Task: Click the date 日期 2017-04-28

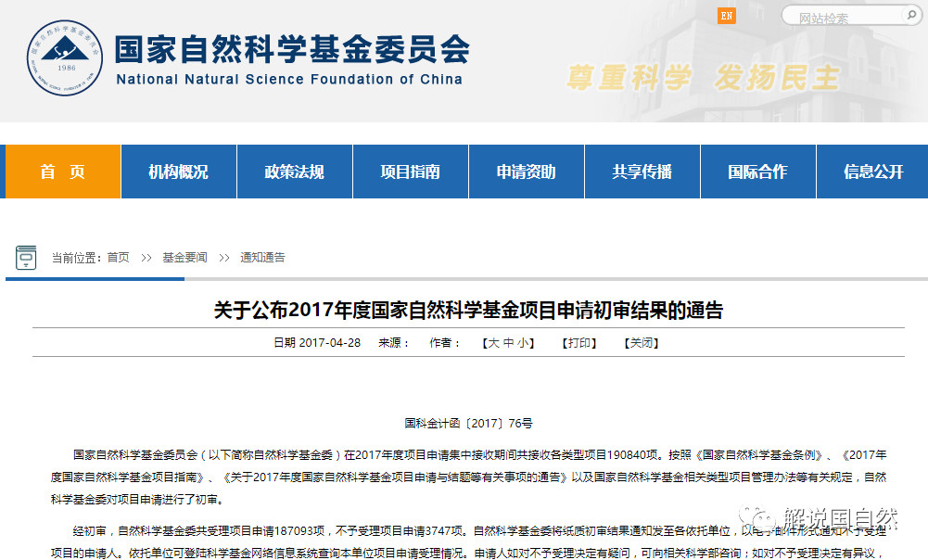Action: click(317, 343)
